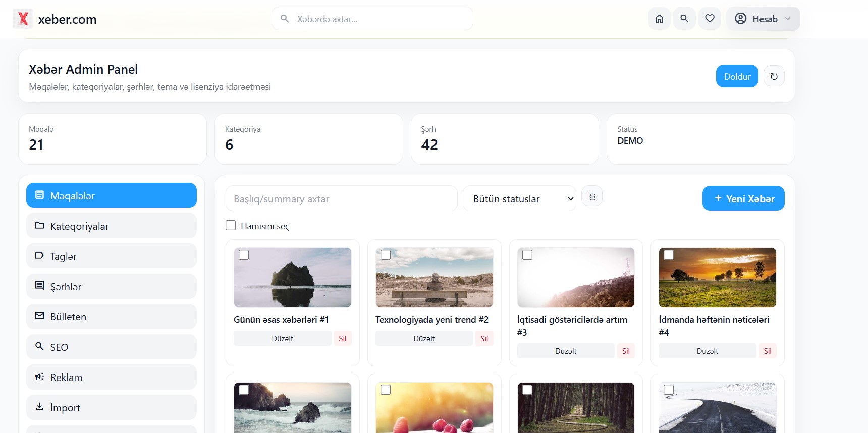Select checkbox on İdmanda həftənin nəticələri card
Screen dimensions: 868x433
pyautogui.click(x=669, y=255)
